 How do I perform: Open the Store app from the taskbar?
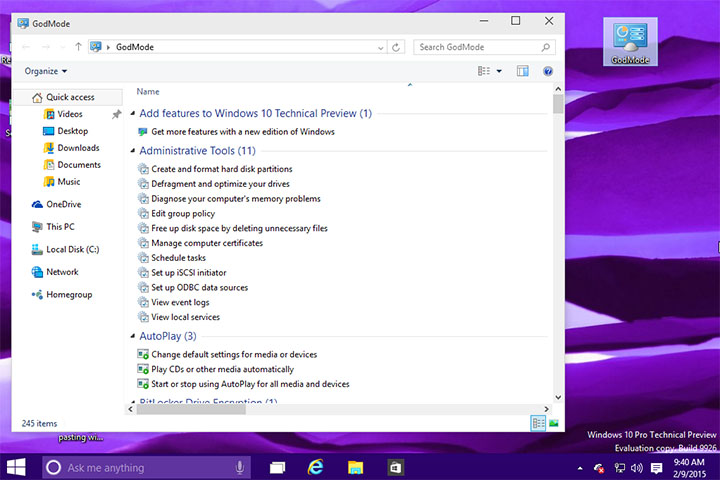click(395, 467)
